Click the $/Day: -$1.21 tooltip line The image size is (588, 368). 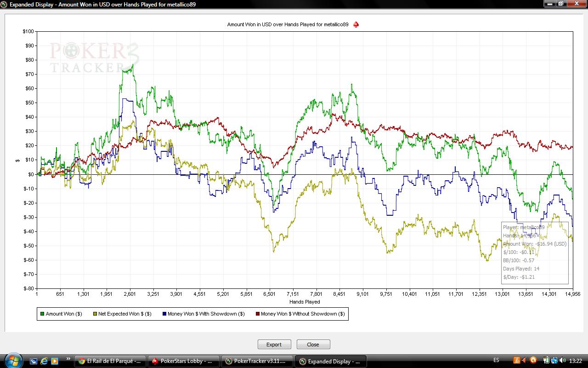(519, 277)
